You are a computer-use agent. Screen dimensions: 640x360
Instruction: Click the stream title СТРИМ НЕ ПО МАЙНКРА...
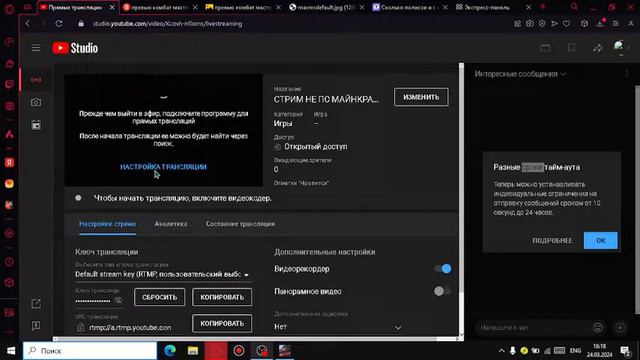tap(326, 99)
